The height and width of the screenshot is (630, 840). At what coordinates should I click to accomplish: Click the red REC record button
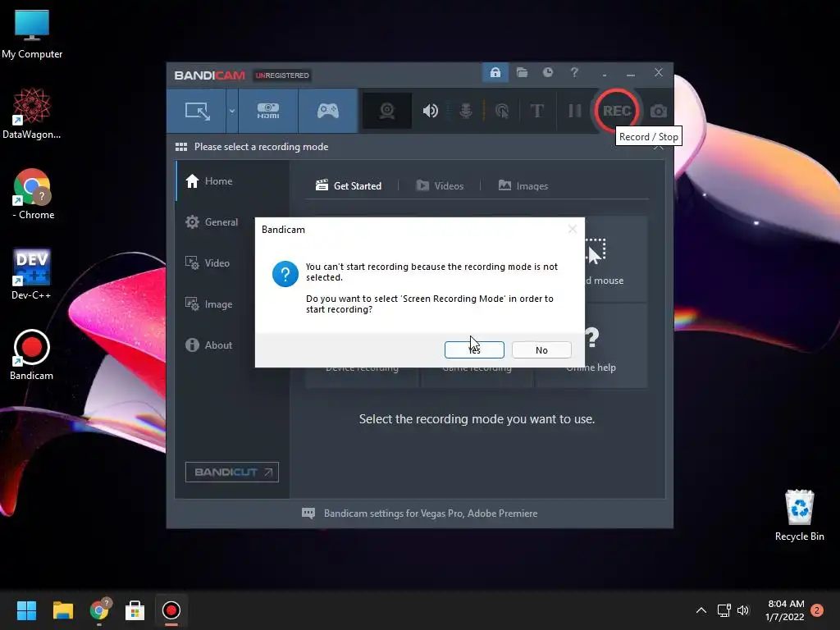point(617,111)
